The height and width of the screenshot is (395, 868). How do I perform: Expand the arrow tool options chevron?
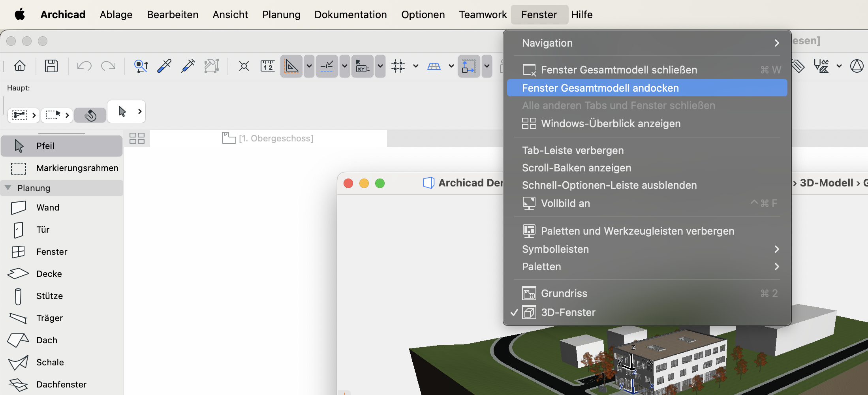[140, 111]
